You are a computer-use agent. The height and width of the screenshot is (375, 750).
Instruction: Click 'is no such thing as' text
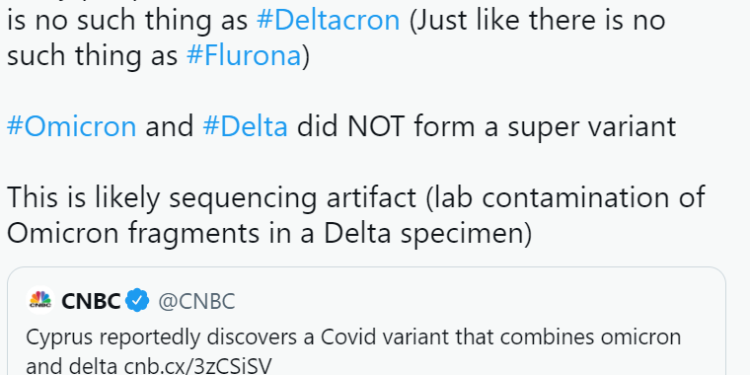pos(128,21)
